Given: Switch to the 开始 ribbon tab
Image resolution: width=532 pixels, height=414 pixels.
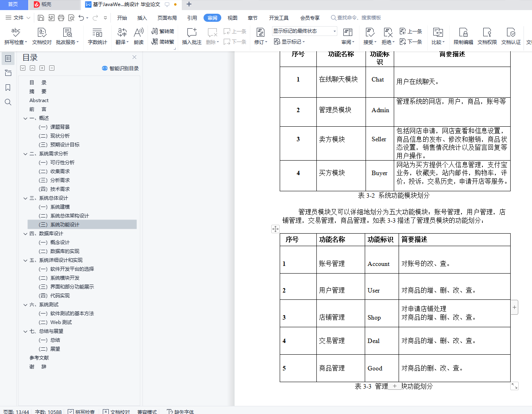Looking at the screenshot, I should (x=122, y=18).
